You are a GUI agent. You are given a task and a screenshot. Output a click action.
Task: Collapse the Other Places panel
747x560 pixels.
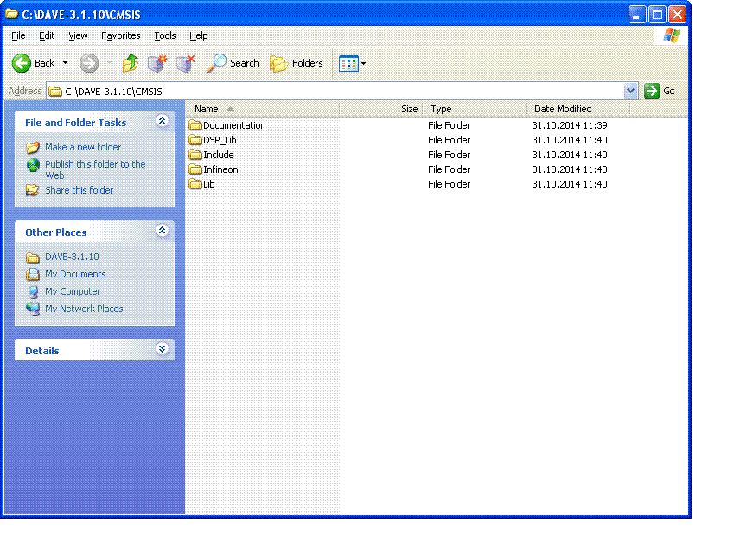pyautogui.click(x=162, y=231)
